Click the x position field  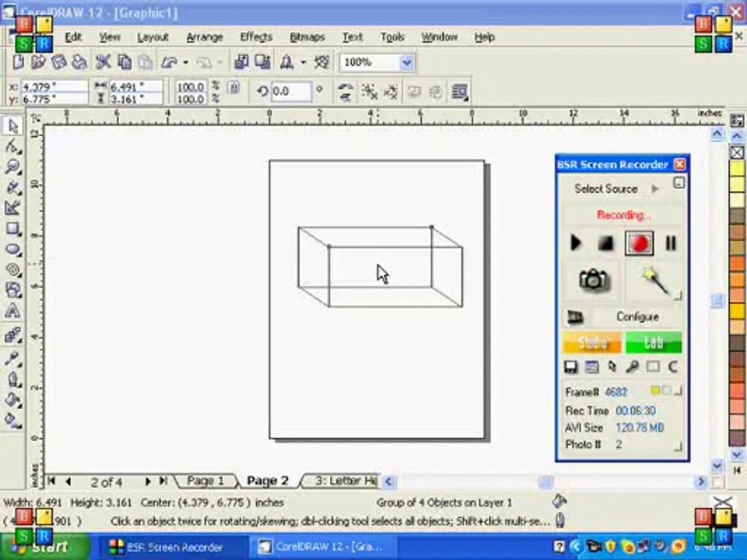(x=54, y=86)
